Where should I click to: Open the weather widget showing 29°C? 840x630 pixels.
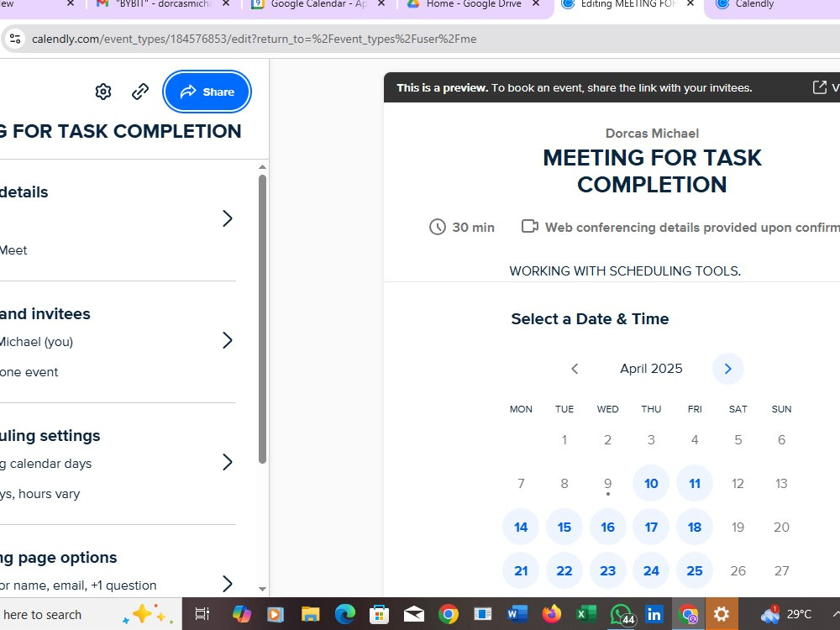(786, 614)
